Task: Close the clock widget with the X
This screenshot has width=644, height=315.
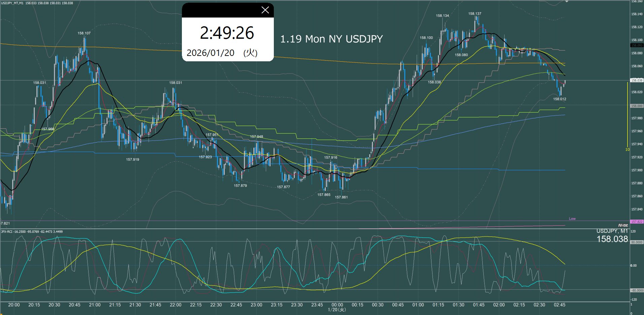Action: click(265, 10)
